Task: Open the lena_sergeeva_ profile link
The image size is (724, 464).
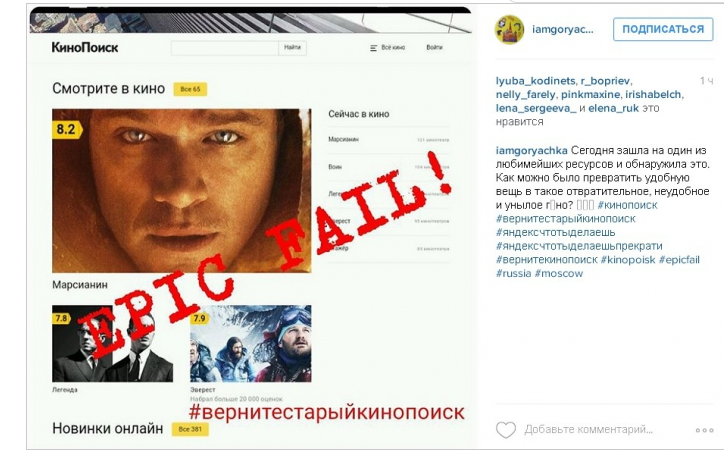Action: pos(536,108)
